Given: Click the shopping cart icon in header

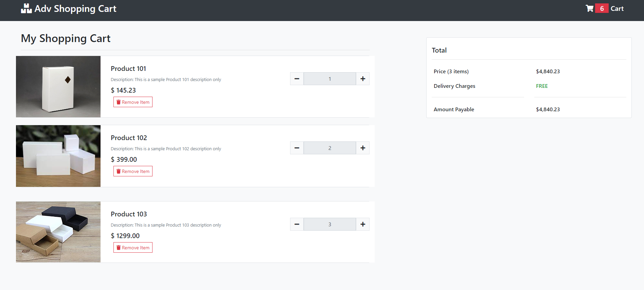Looking at the screenshot, I should pos(590,8).
